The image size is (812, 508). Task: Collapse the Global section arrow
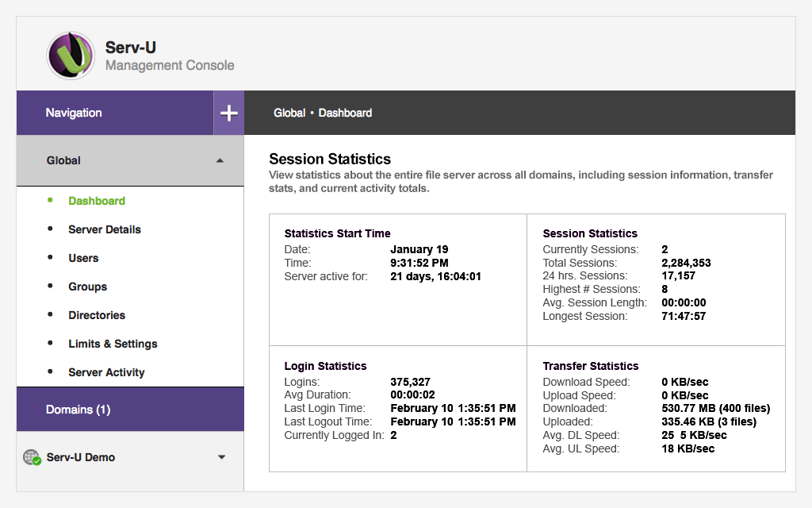coord(220,160)
